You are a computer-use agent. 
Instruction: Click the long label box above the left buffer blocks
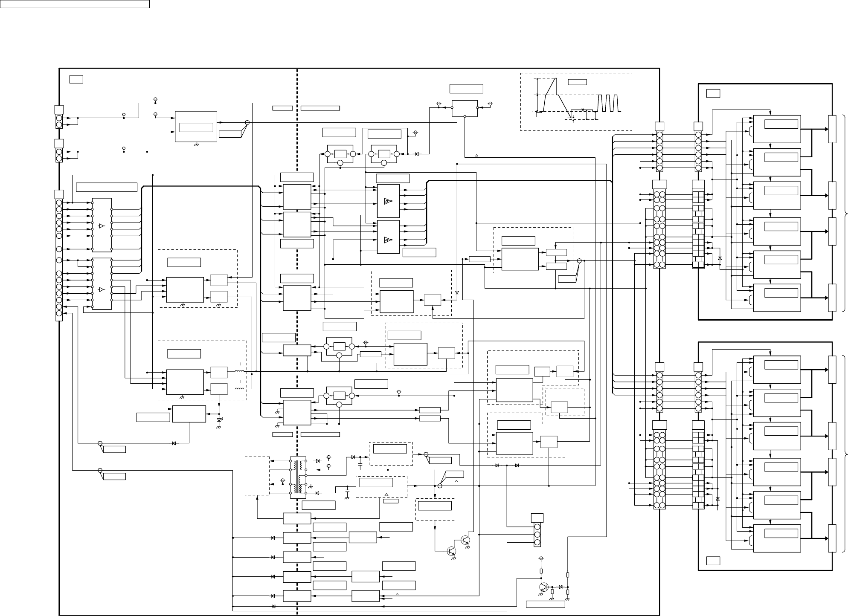tap(107, 187)
